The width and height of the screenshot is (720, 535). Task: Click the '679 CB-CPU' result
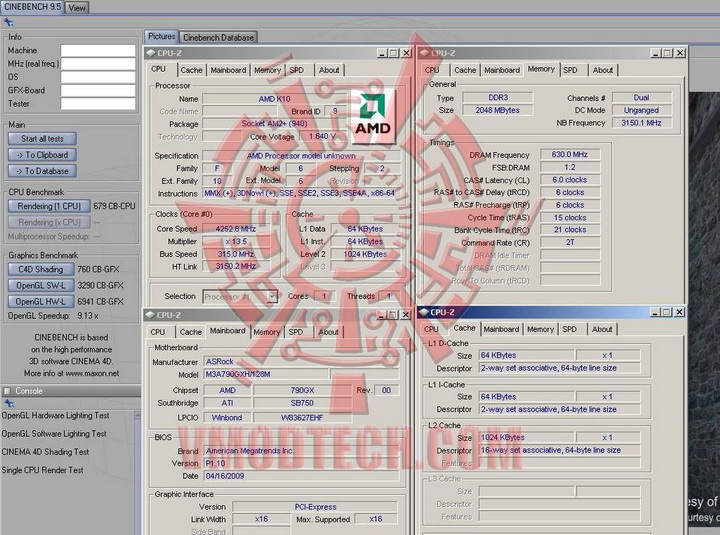point(114,206)
